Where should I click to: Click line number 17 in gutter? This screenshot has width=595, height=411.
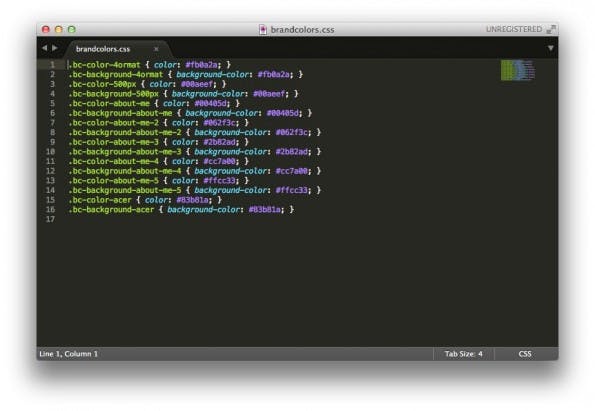coord(50,219)
